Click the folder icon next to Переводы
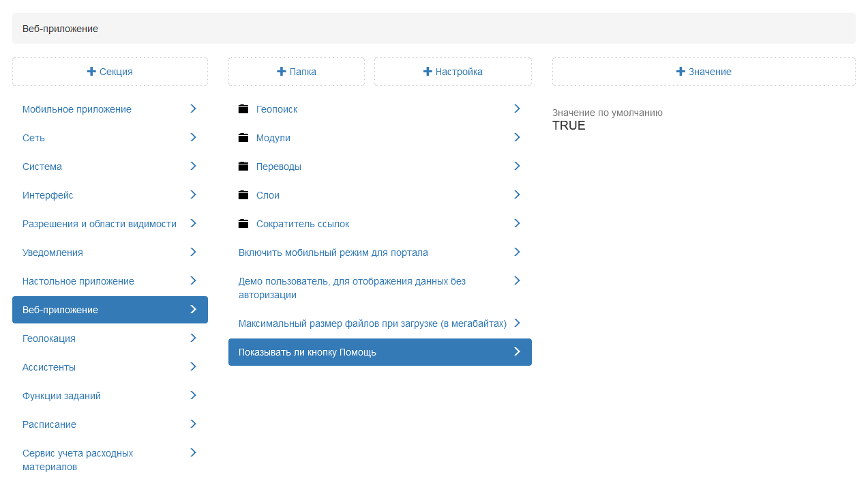Viewport: 868px width, 492px height. 243,167
